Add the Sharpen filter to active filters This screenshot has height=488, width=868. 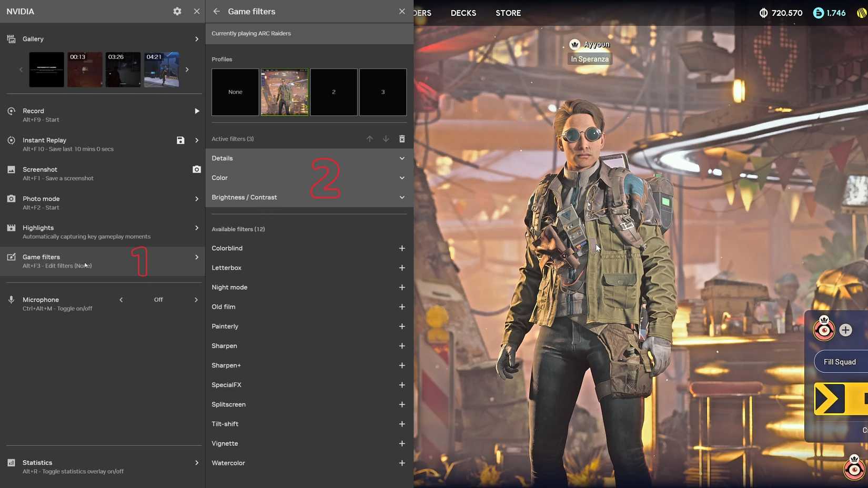point(402,346)
